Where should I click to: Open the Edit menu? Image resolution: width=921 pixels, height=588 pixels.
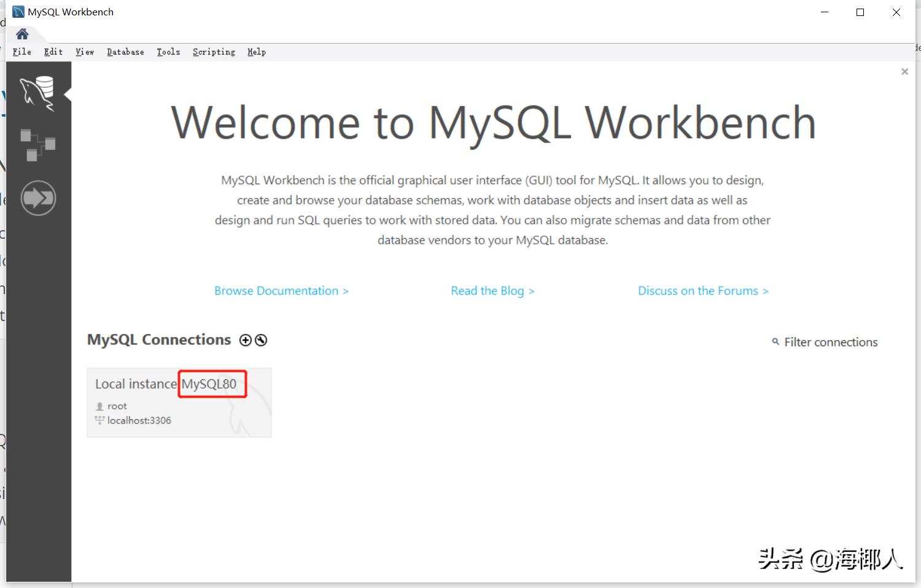[53, 52]
